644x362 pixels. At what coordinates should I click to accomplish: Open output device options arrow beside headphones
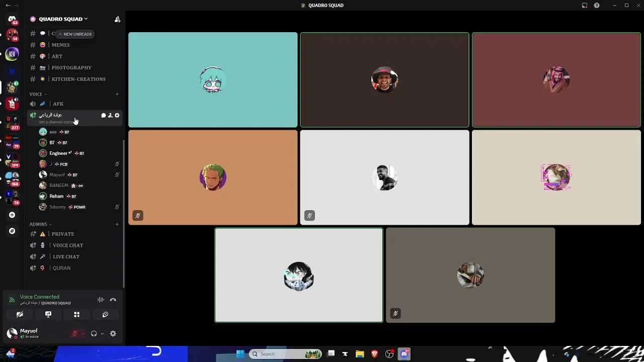pyautogui.click(x=102, y=334)
